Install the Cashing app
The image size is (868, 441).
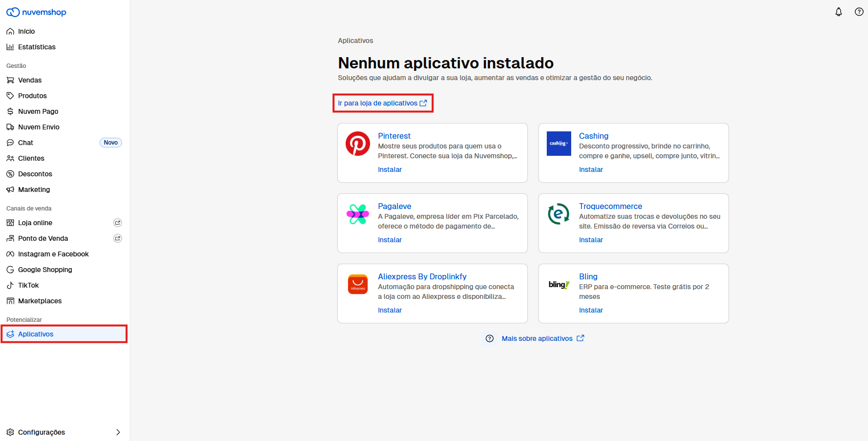591,169
